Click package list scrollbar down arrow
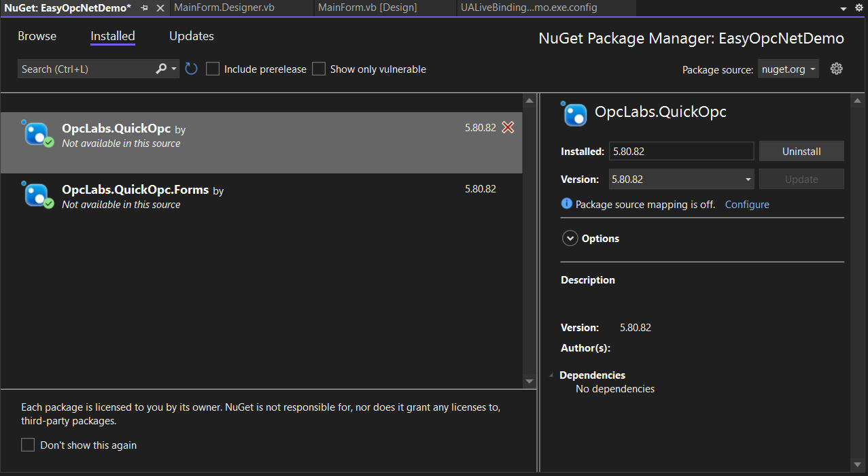 click(x=530, y=381)
